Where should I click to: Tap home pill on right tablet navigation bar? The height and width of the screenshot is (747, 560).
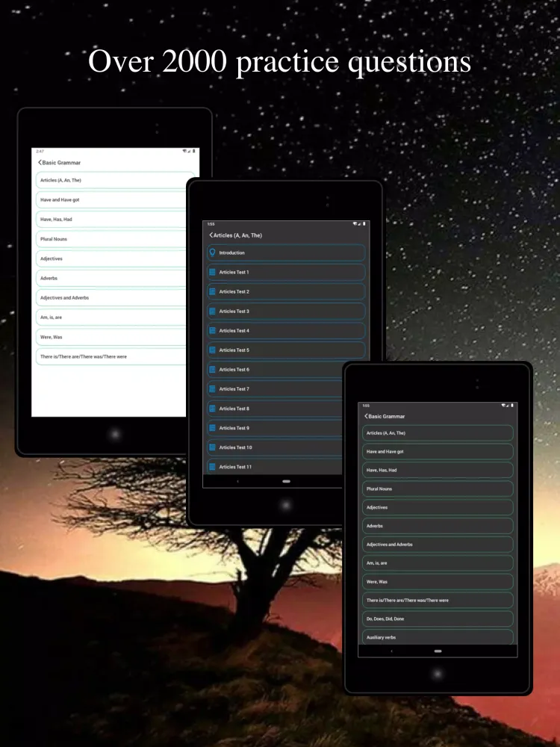click(x=438, y=651)
